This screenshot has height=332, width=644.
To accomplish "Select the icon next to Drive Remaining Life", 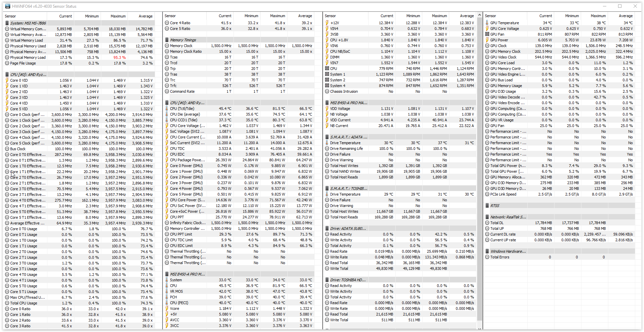I will 327,149.
